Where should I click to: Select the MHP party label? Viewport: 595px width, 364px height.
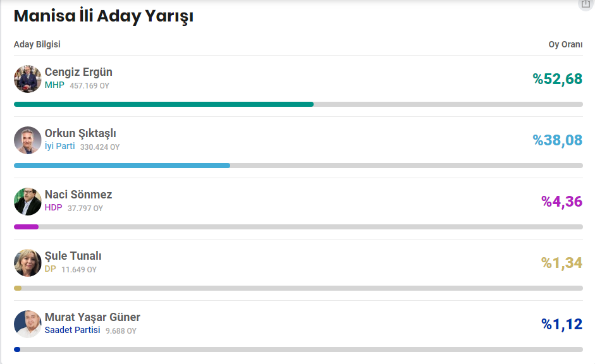click(x=54, y=85)
